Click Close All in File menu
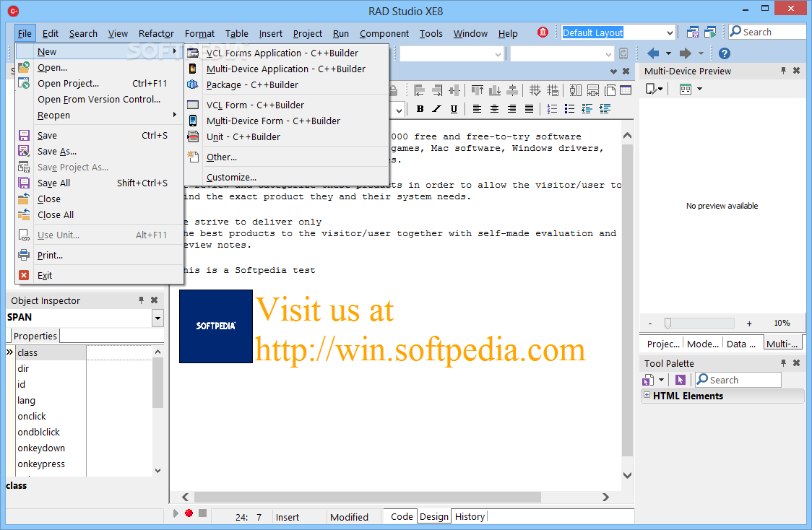The width and height of the screenshot is (812, 530). 99,214
